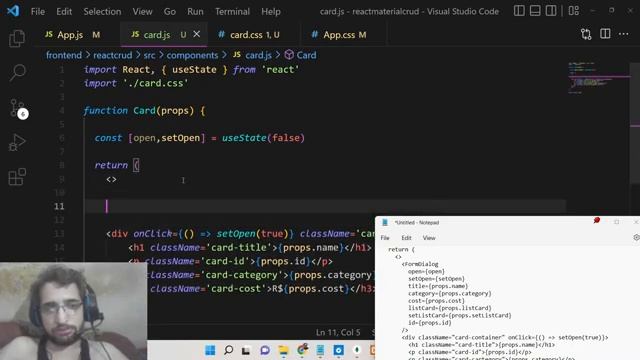Click './card.css' import string
The image size is (640, 360).
click(x=156, y=83)
